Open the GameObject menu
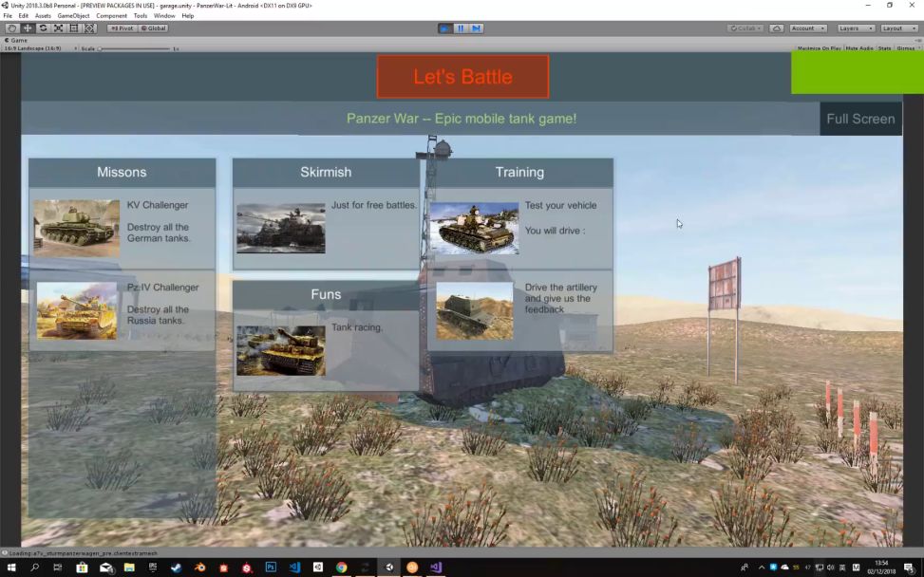The image size is (924, 577). (73, 16)
